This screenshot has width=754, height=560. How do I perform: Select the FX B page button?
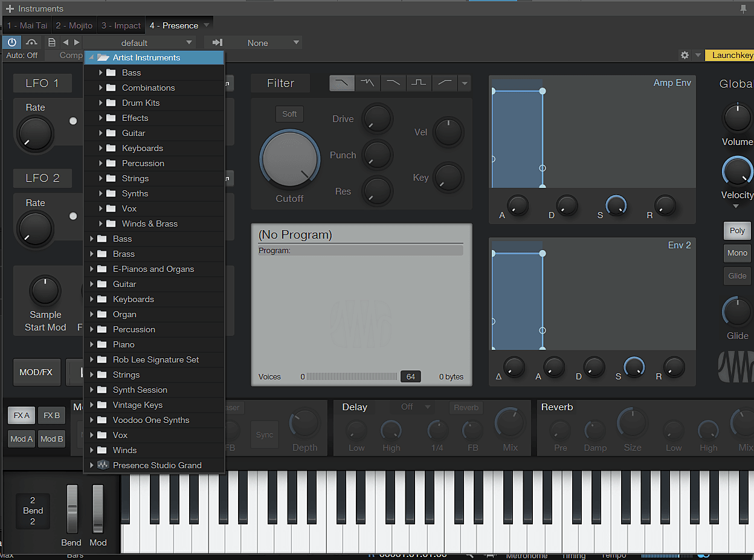pos(52,416)
